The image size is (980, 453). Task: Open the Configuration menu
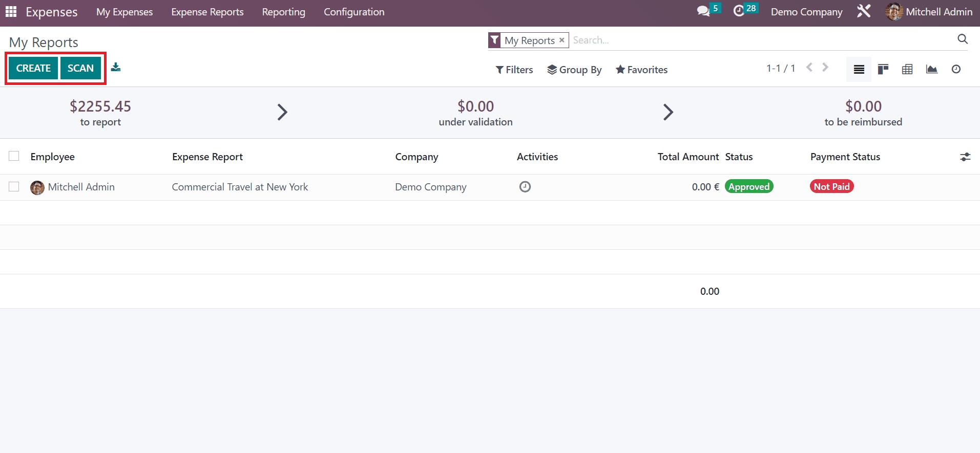tap(353, 12)
